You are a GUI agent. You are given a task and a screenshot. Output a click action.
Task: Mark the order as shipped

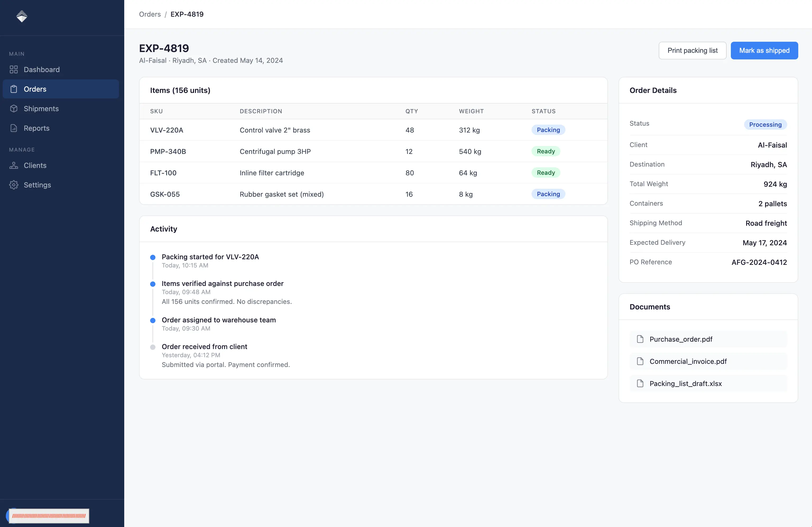click(x=764, y=50)
